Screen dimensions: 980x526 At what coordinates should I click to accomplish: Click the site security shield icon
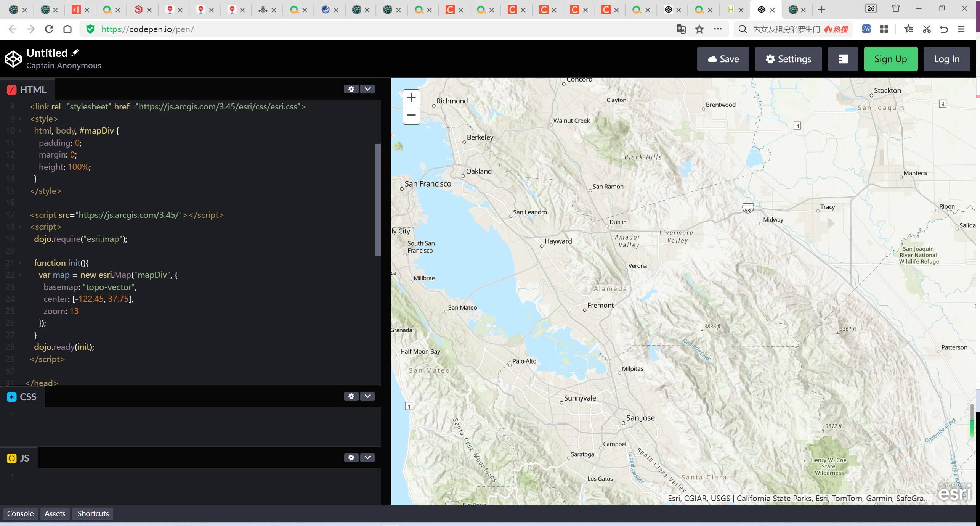click(90, 29)
